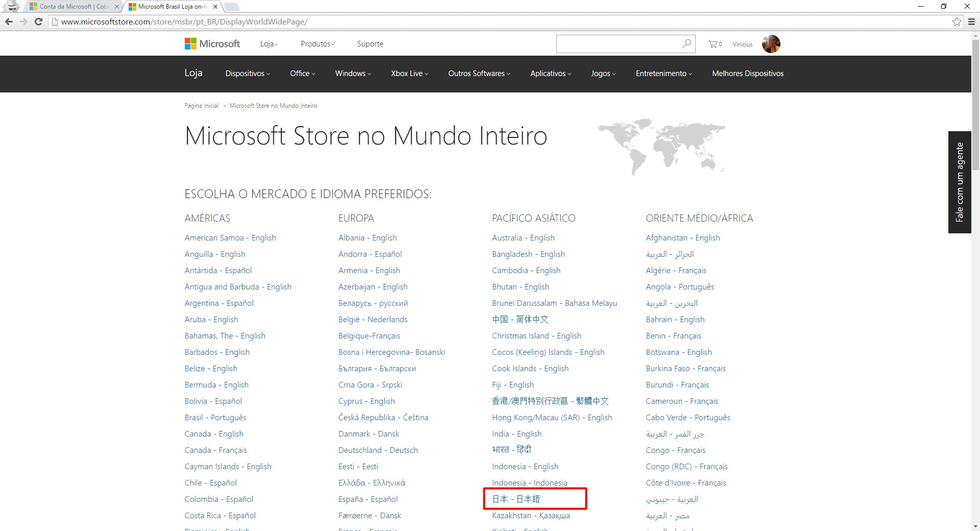The height and width of the screenshot is (531, 980).
Task: Bookmark page with star icon
Action: coord(957,21)
